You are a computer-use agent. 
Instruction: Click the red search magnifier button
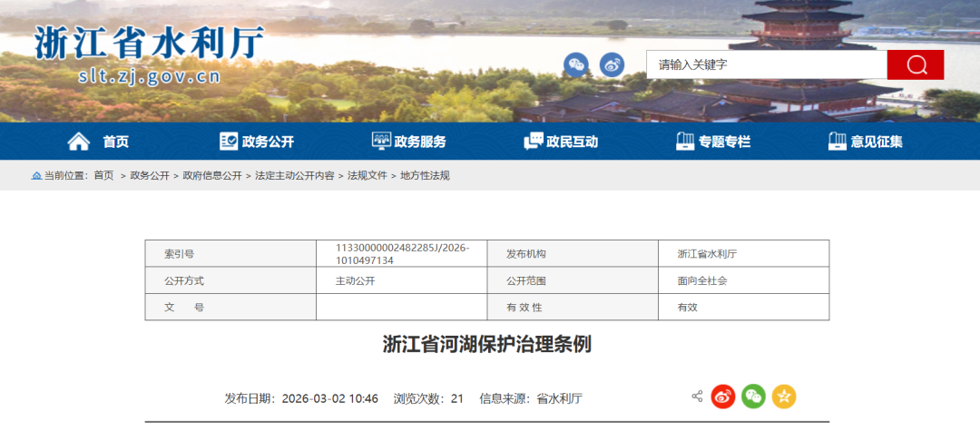916,65
